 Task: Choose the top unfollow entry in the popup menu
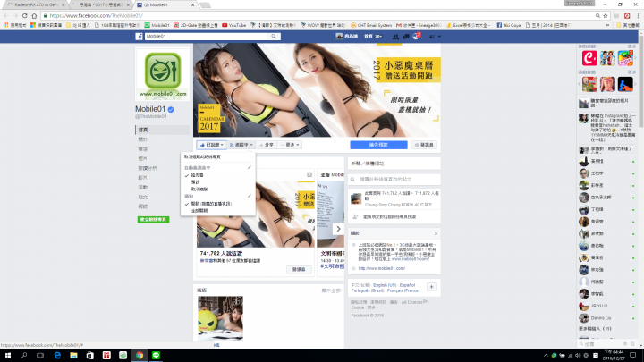tap(202, 156)
